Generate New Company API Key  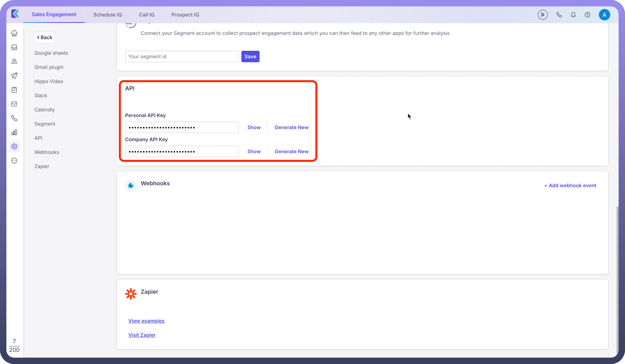point(291,152)
